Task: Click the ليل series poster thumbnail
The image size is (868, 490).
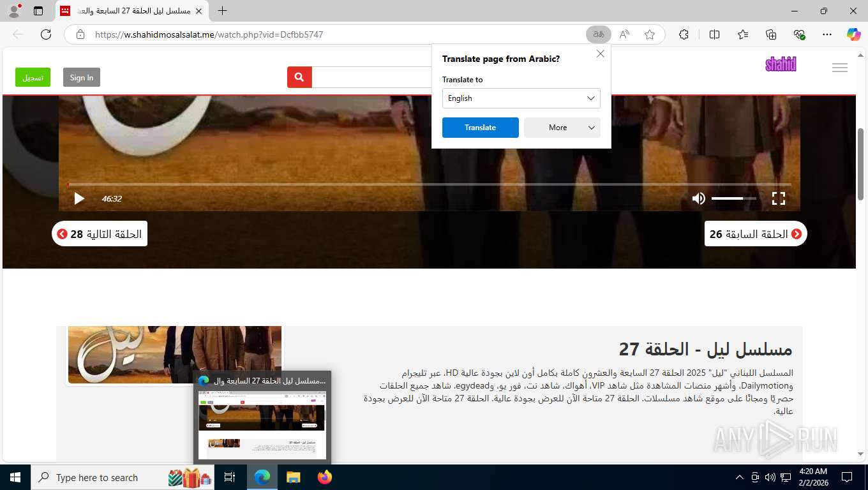Action: (175, 355)
